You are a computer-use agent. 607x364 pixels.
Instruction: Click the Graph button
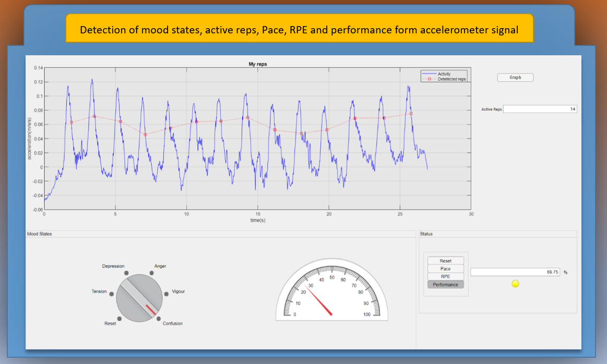pos(515,77)
